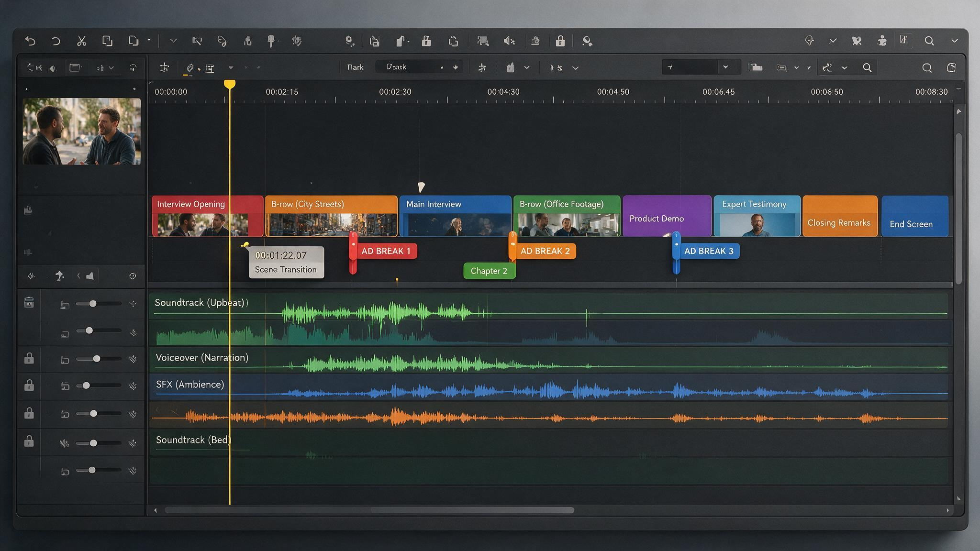Select the lasso tool icon
Viewport: 980px width, 551px height.
tap(222, 41)
